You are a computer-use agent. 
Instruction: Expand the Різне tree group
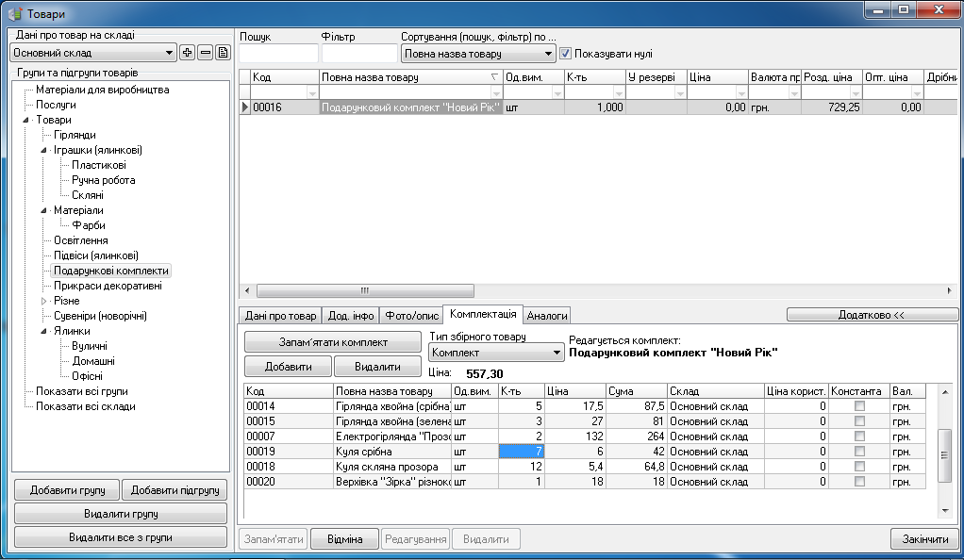[x=43, y=301]
